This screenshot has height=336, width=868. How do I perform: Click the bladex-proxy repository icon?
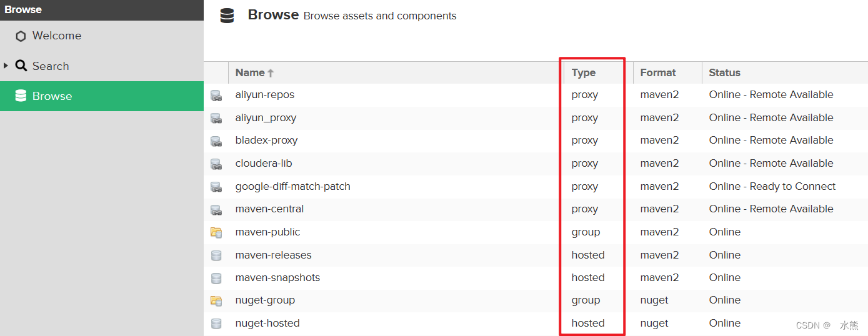(x=216, y=141)
